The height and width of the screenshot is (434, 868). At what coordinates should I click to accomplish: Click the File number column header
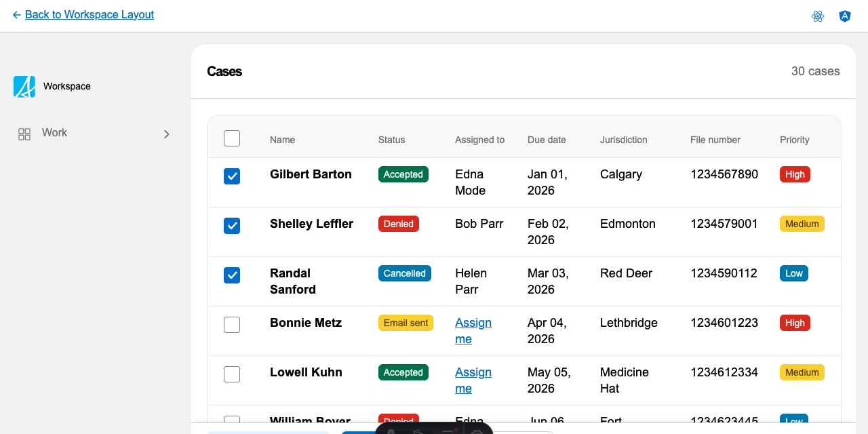[715, 140]
